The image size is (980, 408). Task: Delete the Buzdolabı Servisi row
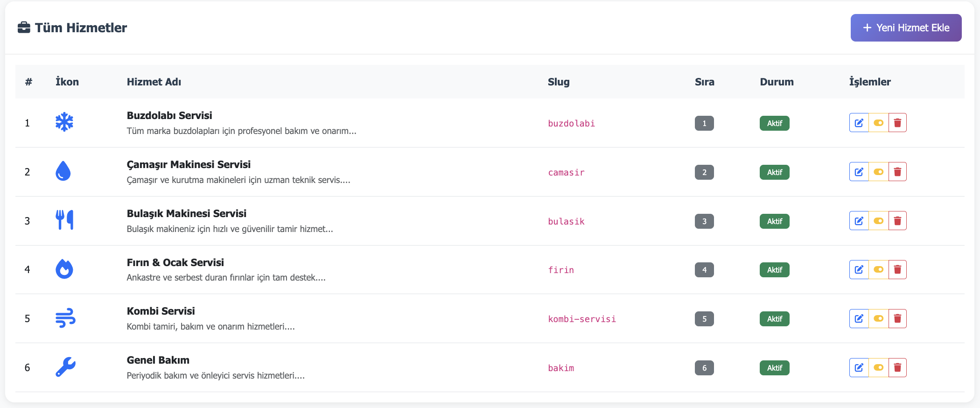[897, 123]
